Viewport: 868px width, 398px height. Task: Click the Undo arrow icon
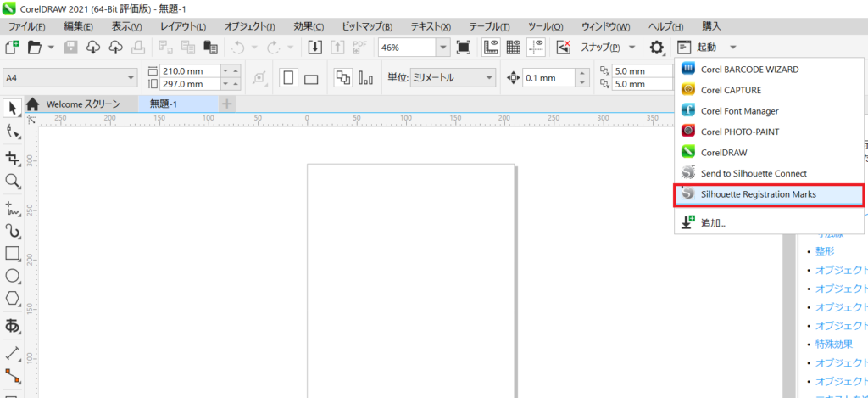pos(237,48)
